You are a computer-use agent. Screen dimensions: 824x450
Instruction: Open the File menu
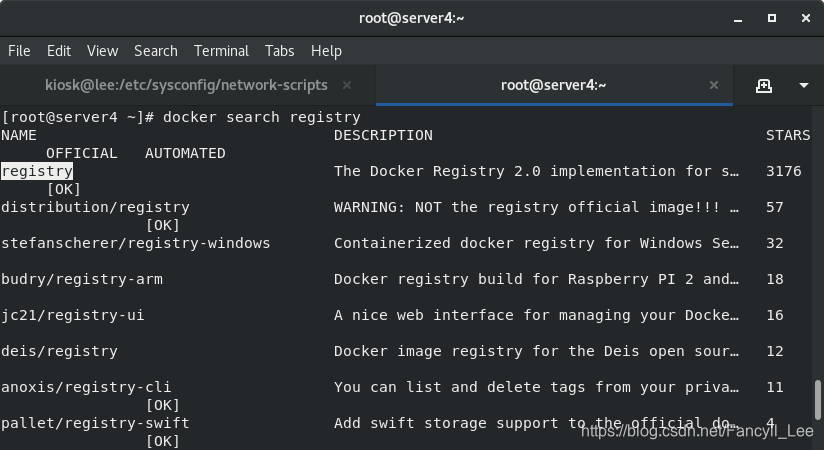coord(19,51)
